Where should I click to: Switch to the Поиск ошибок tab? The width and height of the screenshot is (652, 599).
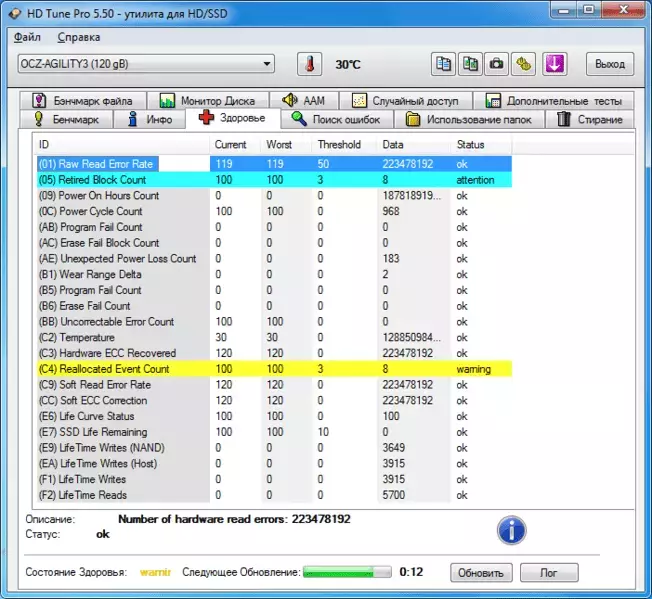coord(337,119)
